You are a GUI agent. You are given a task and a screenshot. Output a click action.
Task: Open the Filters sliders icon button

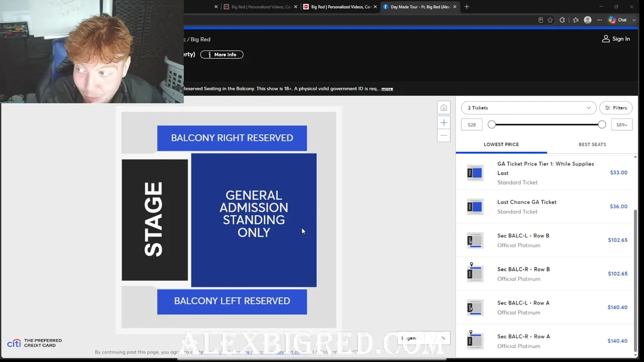[616, 108]
